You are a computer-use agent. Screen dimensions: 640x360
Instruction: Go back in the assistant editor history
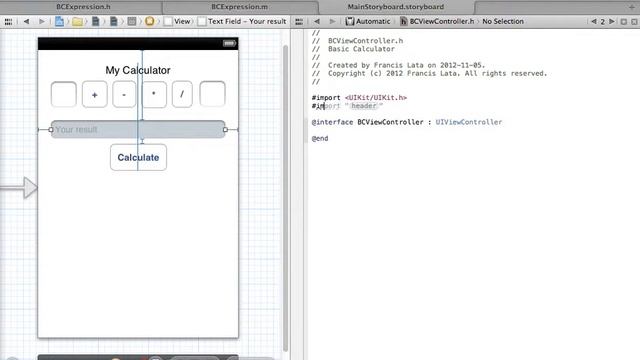tap(317, 22)
